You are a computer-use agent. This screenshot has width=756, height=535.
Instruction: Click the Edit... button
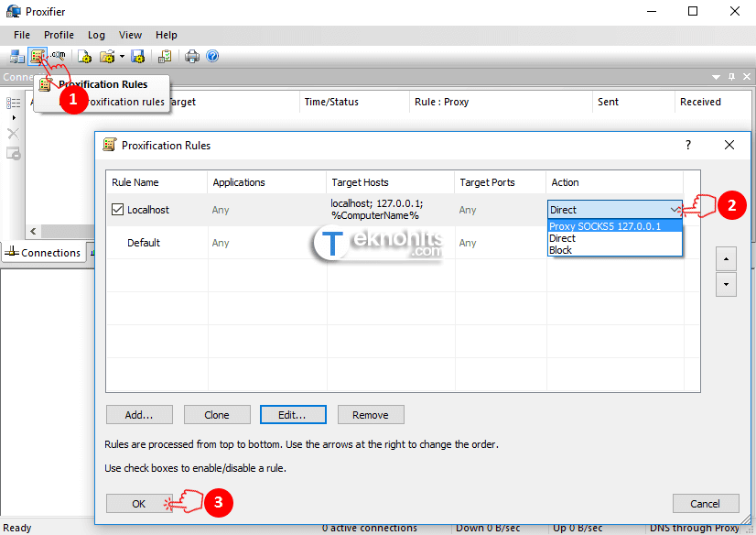coord(293,415)
